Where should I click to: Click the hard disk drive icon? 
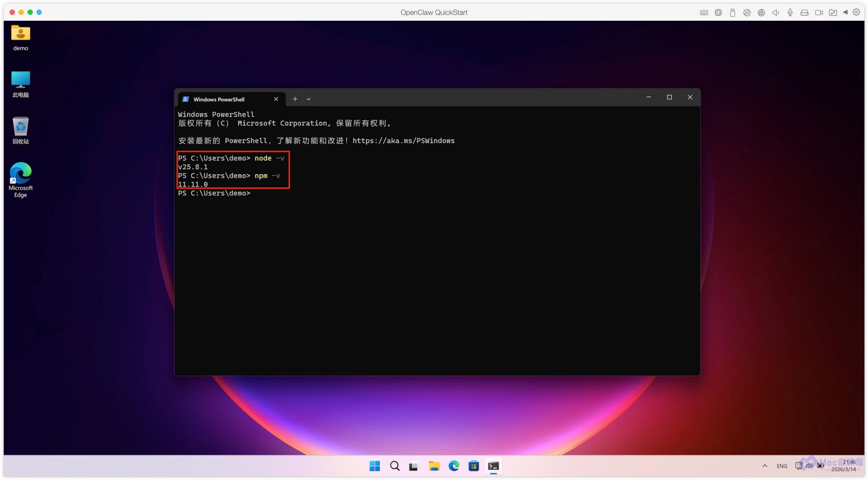[x=804, y=13]
